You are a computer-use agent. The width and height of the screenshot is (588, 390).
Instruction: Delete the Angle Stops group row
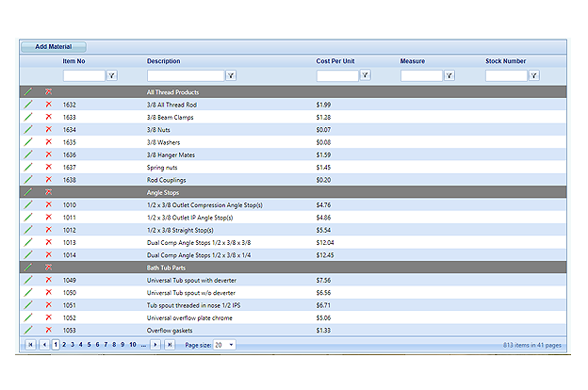coord(49,192)
